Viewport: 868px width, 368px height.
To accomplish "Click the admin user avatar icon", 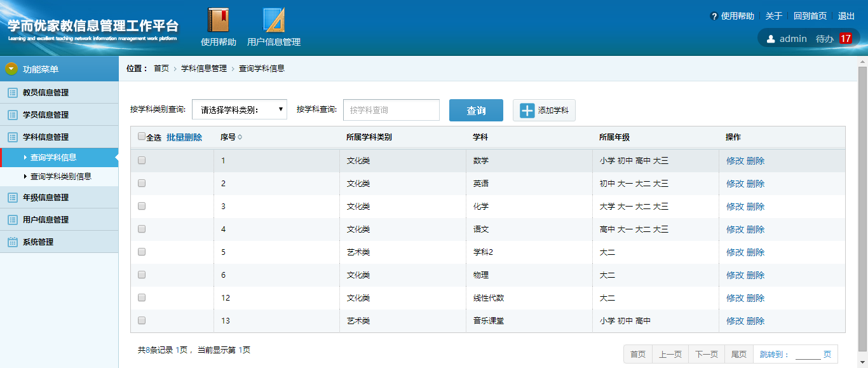I will point(771,39).
